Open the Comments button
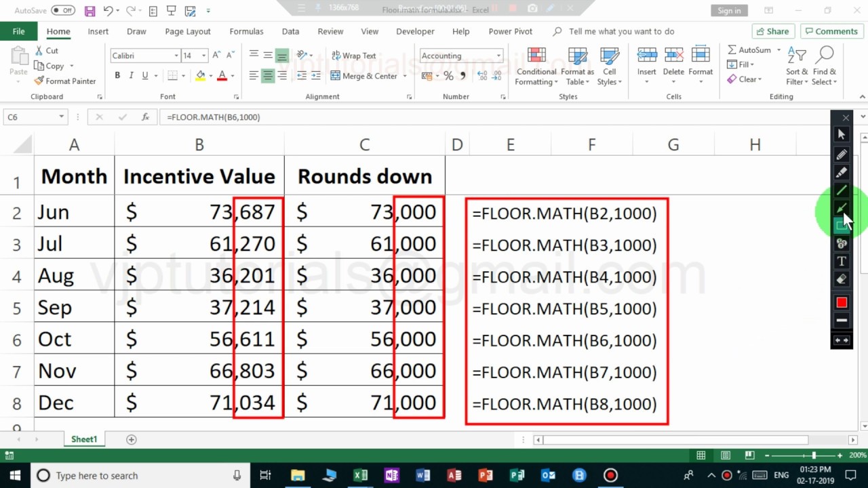Screen dimensions: 868x488 click(x=831, y=31)
